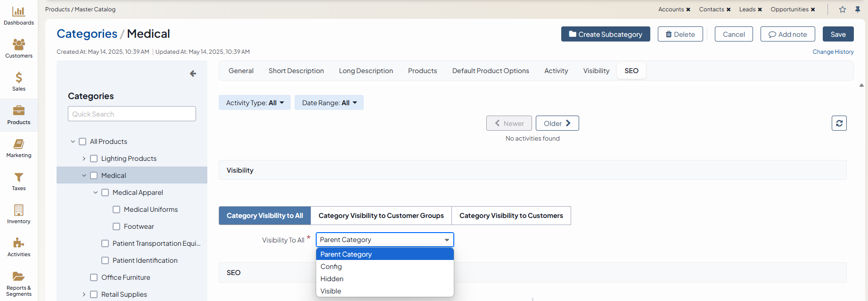Select Category Visibility to Customer Groups tab
Screen dimensions: 868x301
[381, 216]
